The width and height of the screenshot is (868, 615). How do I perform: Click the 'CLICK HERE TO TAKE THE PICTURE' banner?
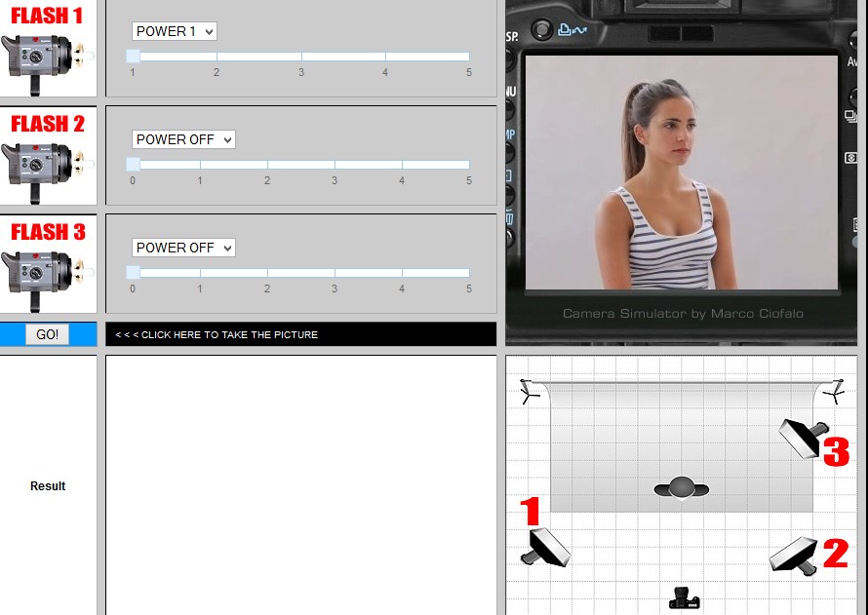[x=301, y=334]
